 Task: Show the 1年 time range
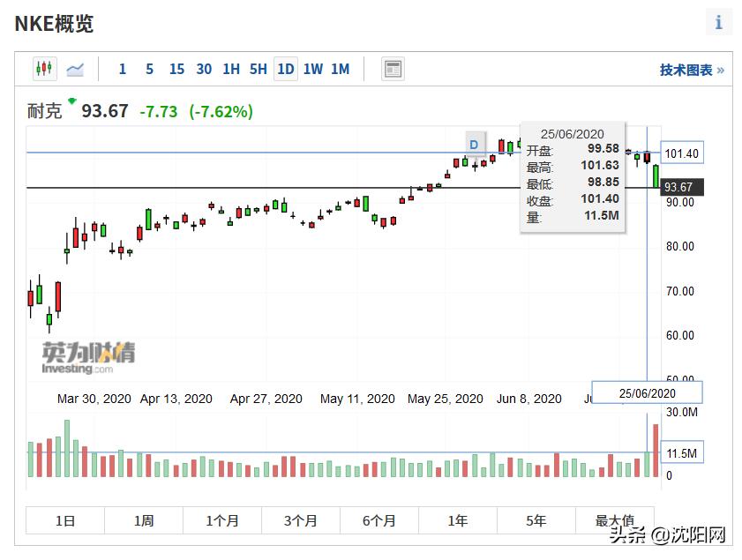click(458, 520)
